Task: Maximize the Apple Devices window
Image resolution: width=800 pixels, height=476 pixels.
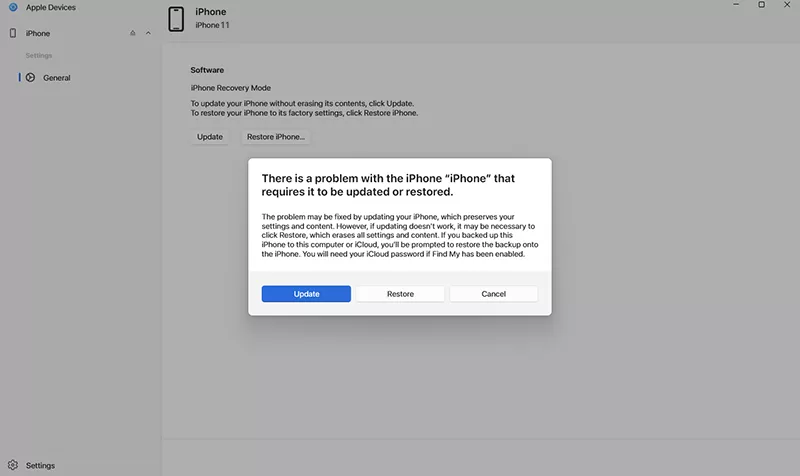Action: pos(762,5)
